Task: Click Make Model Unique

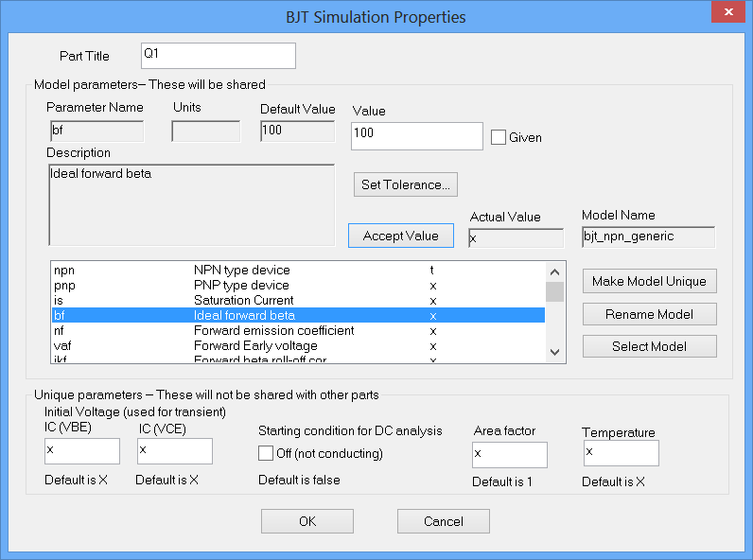Action: 649,282
